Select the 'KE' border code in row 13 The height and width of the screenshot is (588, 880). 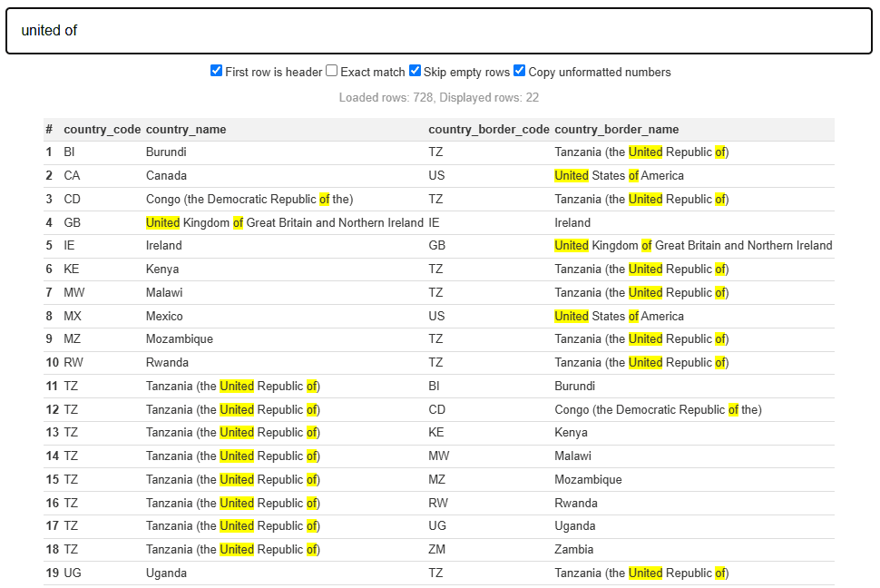point(436,433)
